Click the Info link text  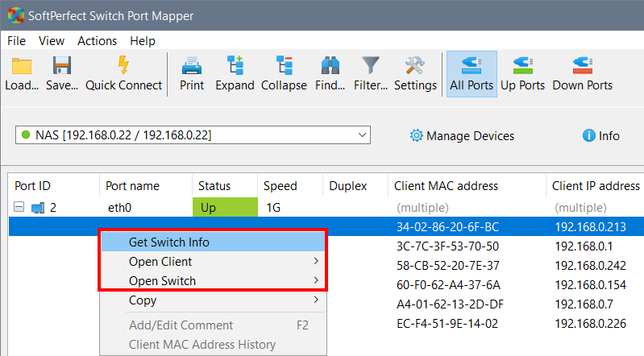click(609, 136)
